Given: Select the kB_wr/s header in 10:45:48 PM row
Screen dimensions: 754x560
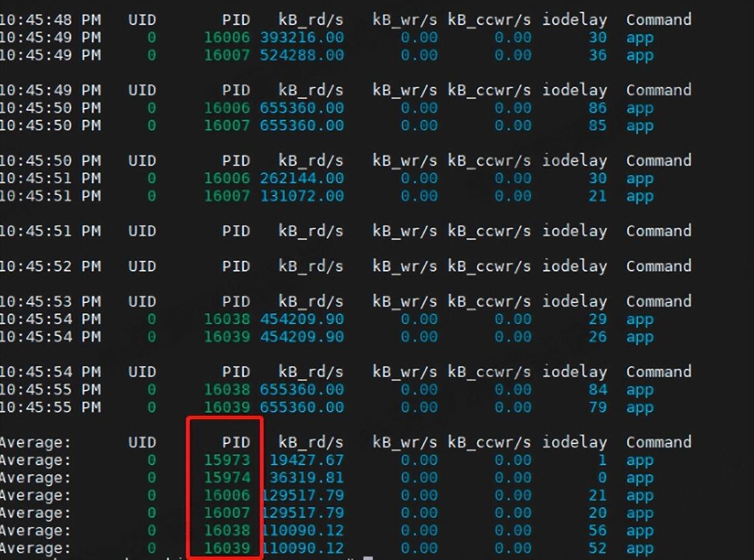Looking at the screenshot, I should tap(405, 20).
